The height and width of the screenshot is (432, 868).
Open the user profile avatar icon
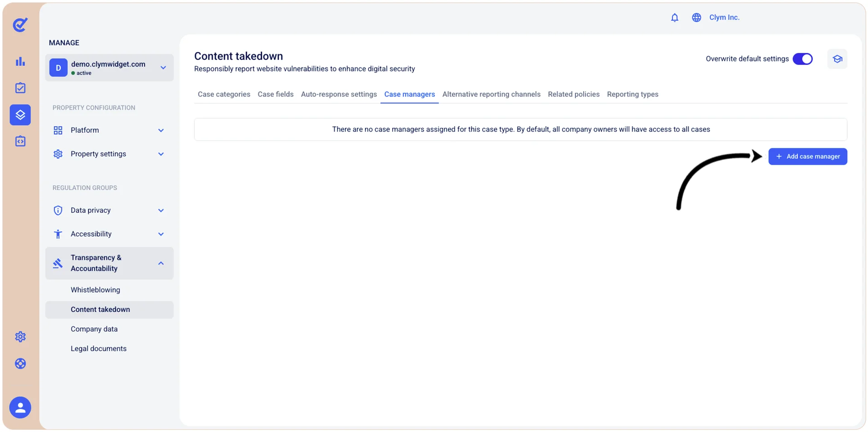click(x=20, y=408)
